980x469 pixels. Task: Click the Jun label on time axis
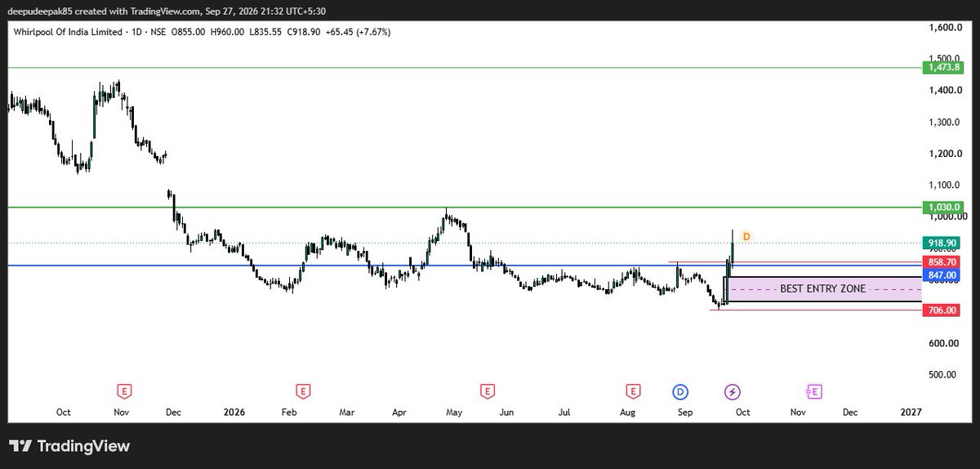pos(508,413)
